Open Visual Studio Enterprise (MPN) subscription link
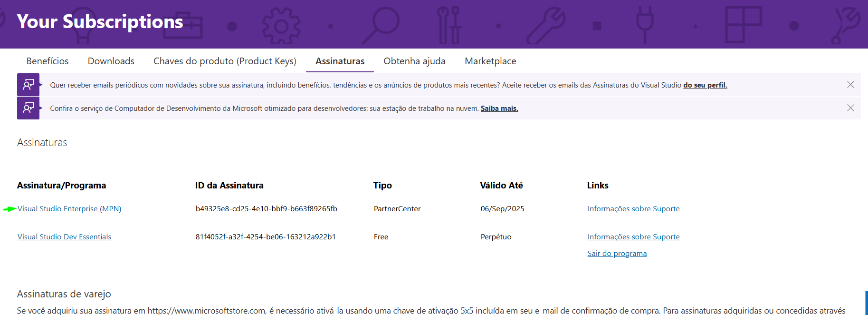868x315 pixels. pyautogui.click(x=69, y=208)
